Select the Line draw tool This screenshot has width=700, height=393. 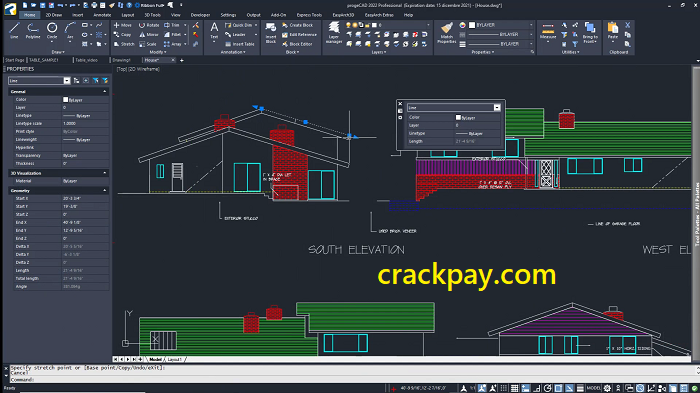click(x=14, y=30)
